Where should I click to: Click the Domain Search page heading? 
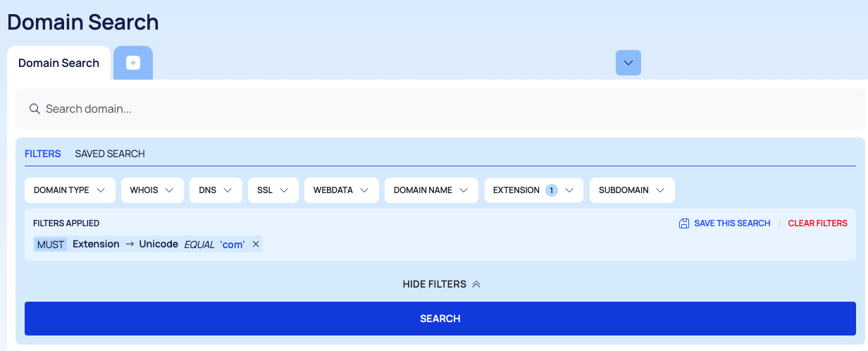tap(83, 22)
